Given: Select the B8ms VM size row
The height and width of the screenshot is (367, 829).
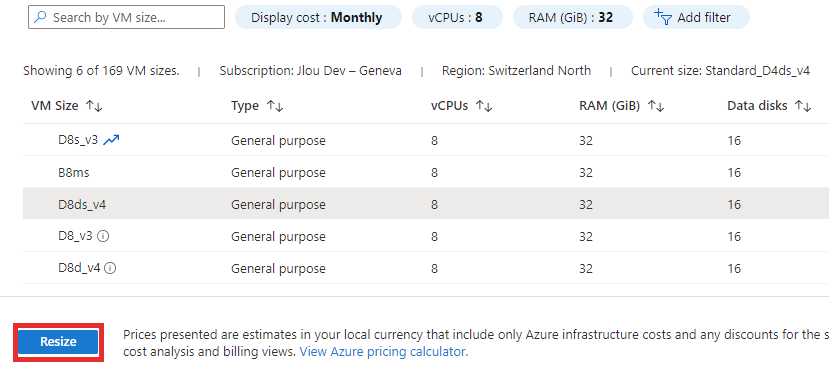Looking at the screenshot, I should 426,172.
